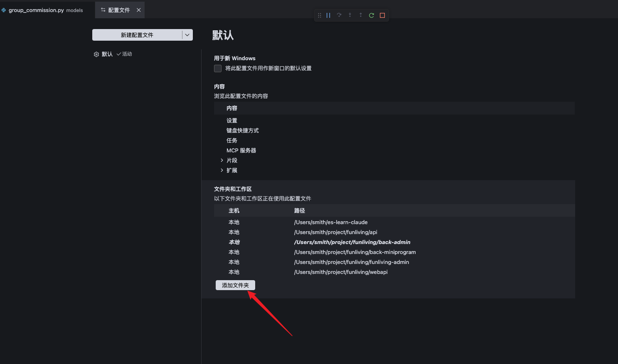Close the 配置文件 tab
Screen dimensions: 618x364
click(x=139, y=10)
